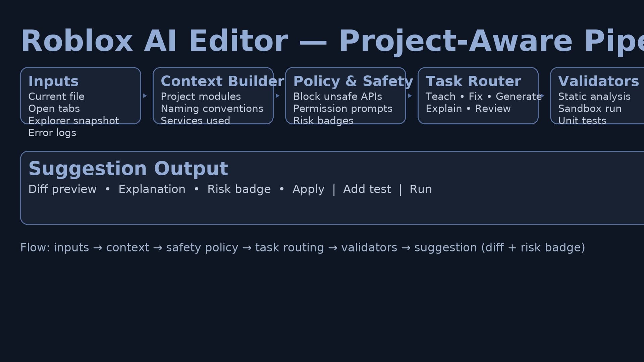The image size is (644, 362).
Task: Choose Error logs under Inputs
Action: (52, 133)
